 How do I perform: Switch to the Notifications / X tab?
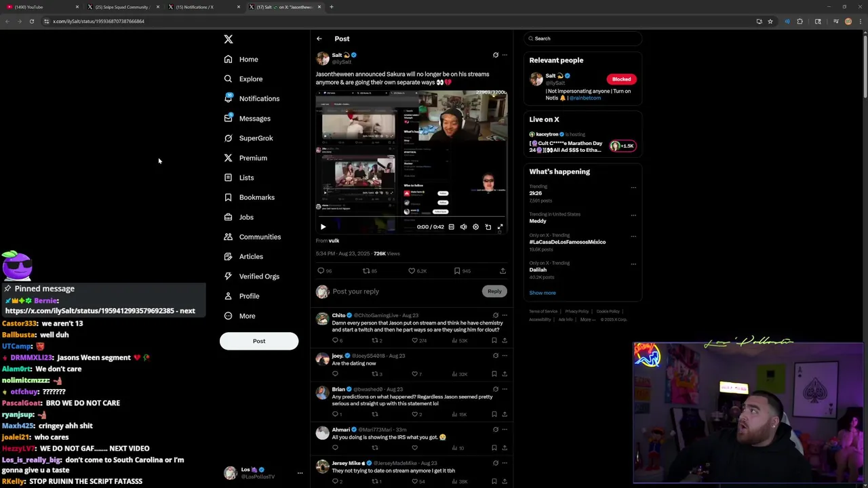205,7
